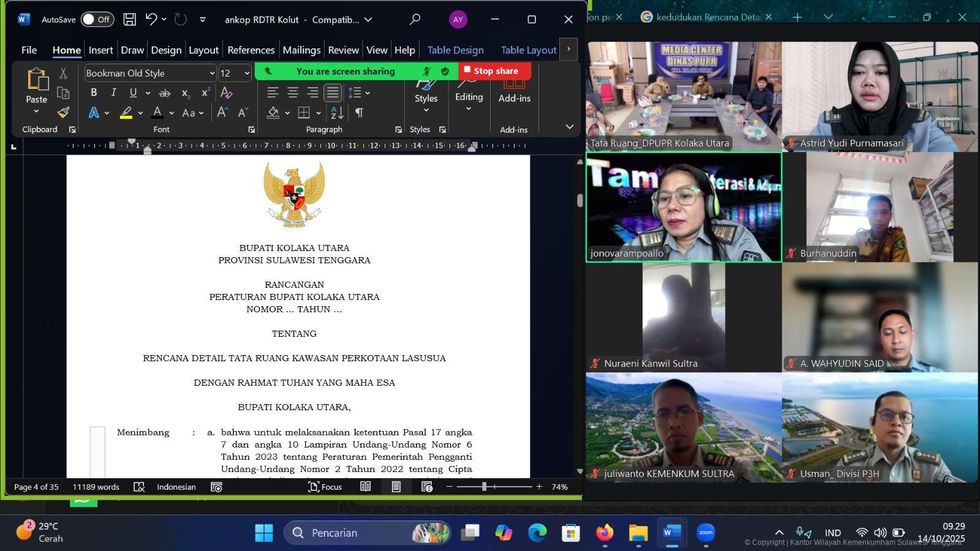Apply strikethrough formatting
980x551 pixels.
coord(164,93)
